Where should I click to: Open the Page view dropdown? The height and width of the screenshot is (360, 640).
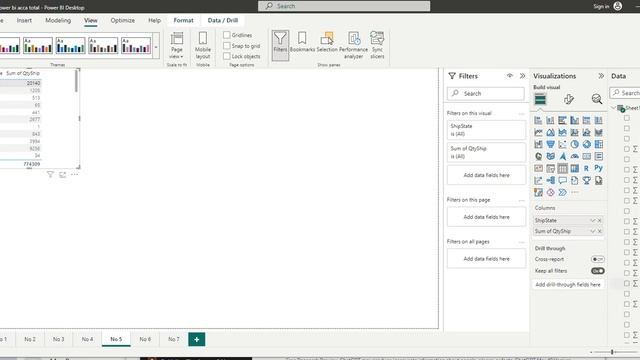[177, 45]
